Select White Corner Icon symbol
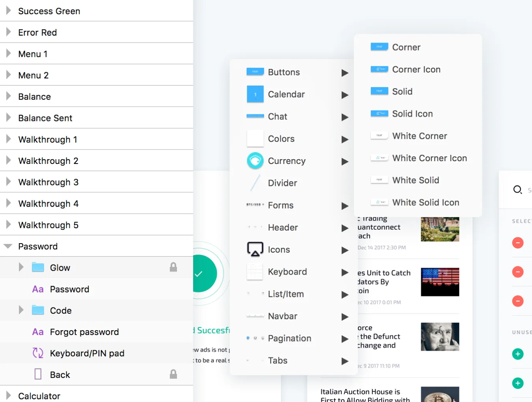Image resolution: width=532 pixels, height=402 pixels. [x=418, y=158]
